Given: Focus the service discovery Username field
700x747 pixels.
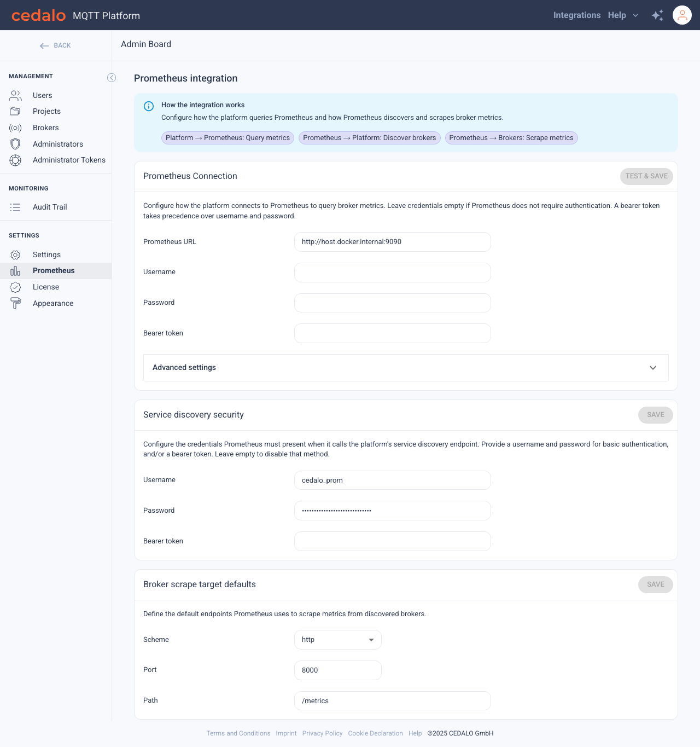Looking at the screenshot, I should (x=393, y=480).
